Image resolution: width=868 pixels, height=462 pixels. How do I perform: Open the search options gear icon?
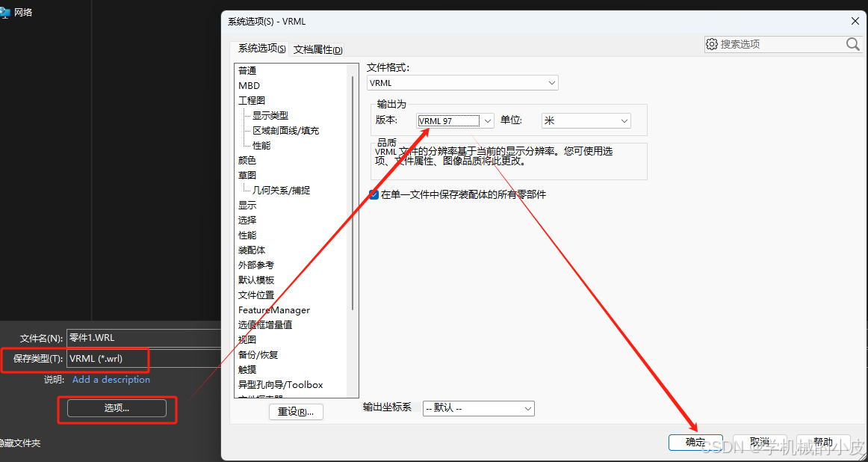[x=712, y=44]
